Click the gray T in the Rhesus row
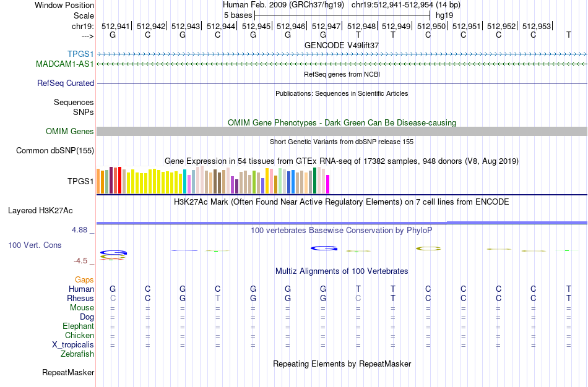588x387 pixels. coord(217,298)
